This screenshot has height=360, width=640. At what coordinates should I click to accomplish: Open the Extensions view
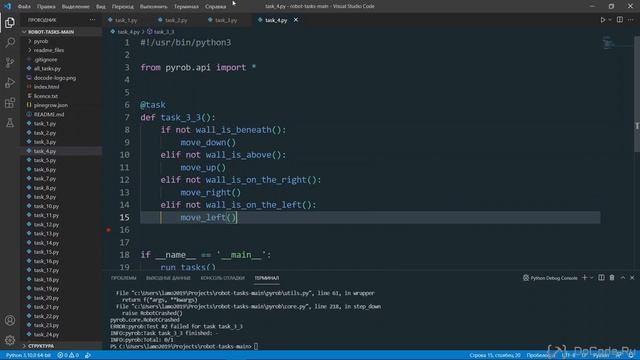(10, 102)
